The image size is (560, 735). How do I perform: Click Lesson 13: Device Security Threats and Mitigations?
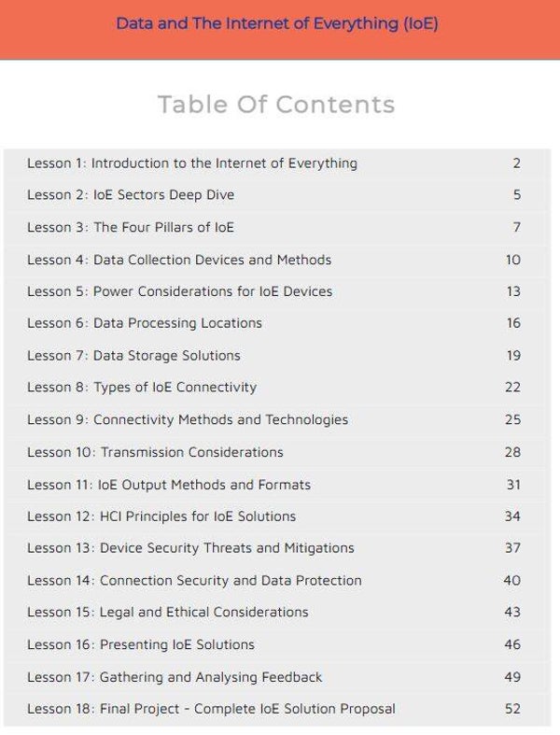tap(190, 548)
